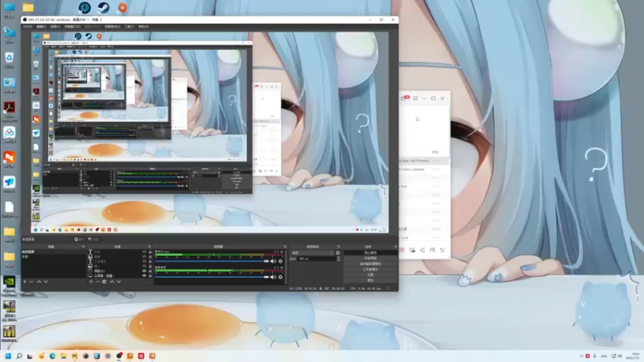The width and height of the screenshot is (644, 362).
Task: Pop out the Scenes dock panel
Action: tap(84, 247)
